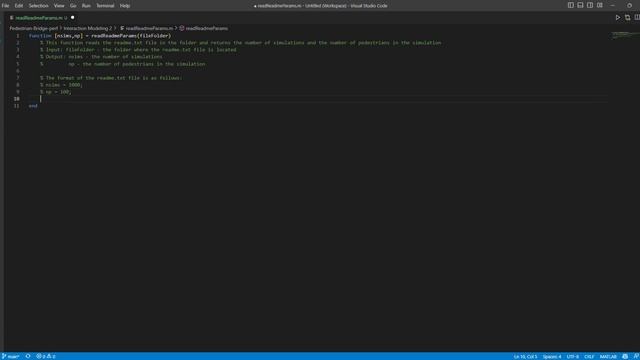Viewport: 640px width, 360px height.
Task: Click Ln 10, Col 5 cursor position
Action: click(526, 356)
